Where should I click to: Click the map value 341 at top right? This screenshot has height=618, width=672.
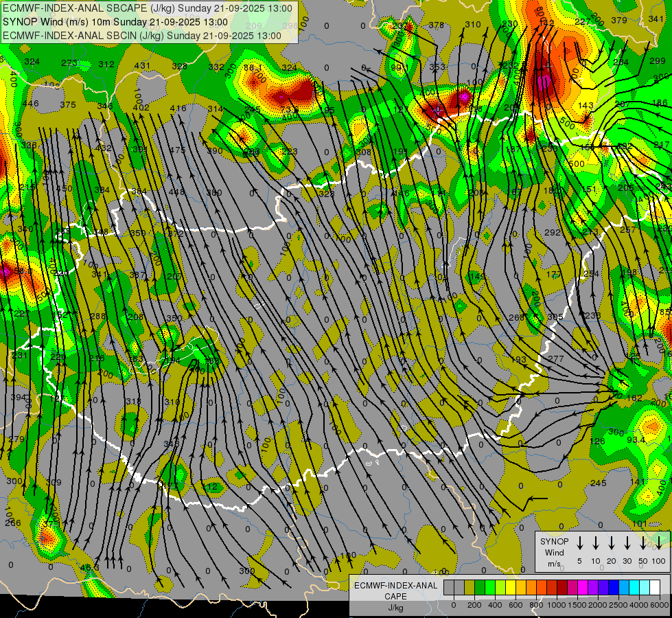click(656, 19)
